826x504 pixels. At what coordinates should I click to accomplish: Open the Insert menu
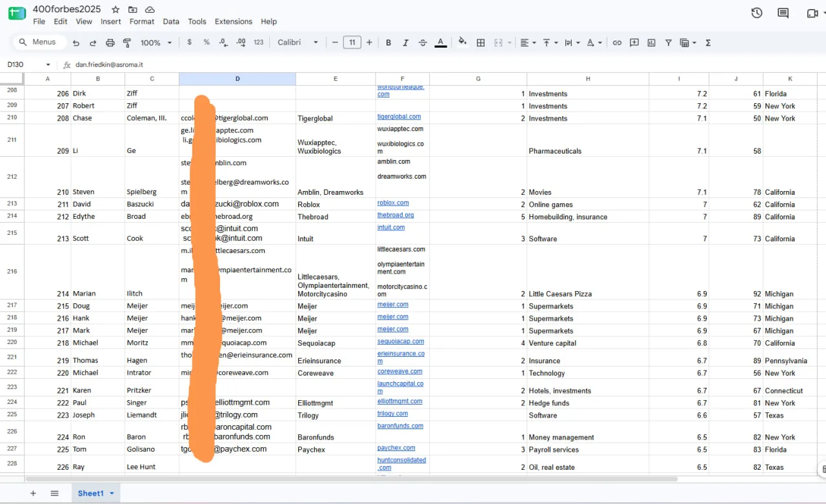pos(111,21)
